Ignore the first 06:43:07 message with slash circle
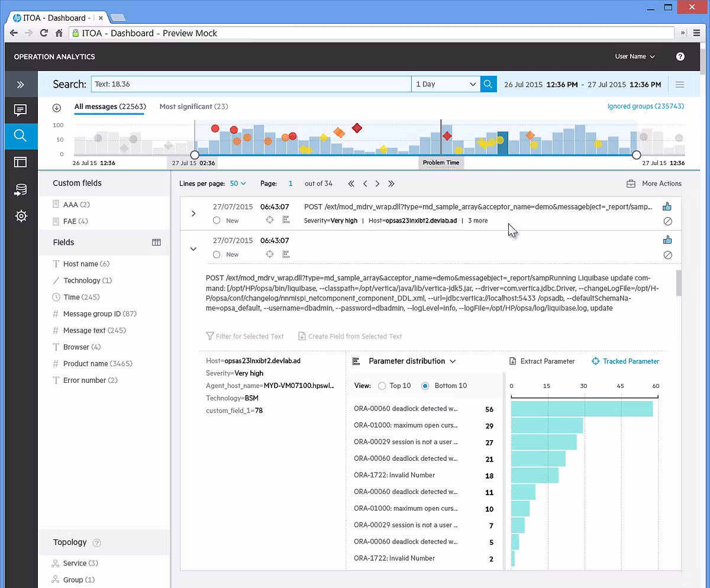 (668, 221)
